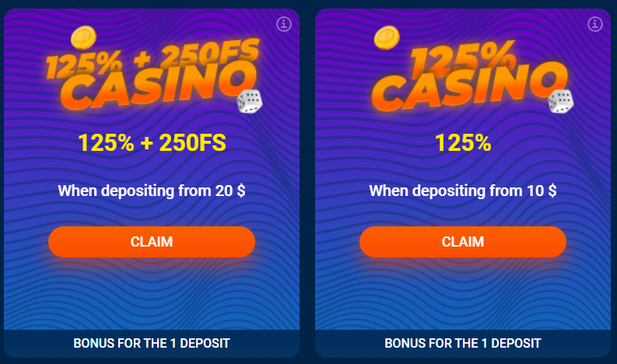
Task: Select the yellow "125%" heading
Action: [x=463, y=143]
